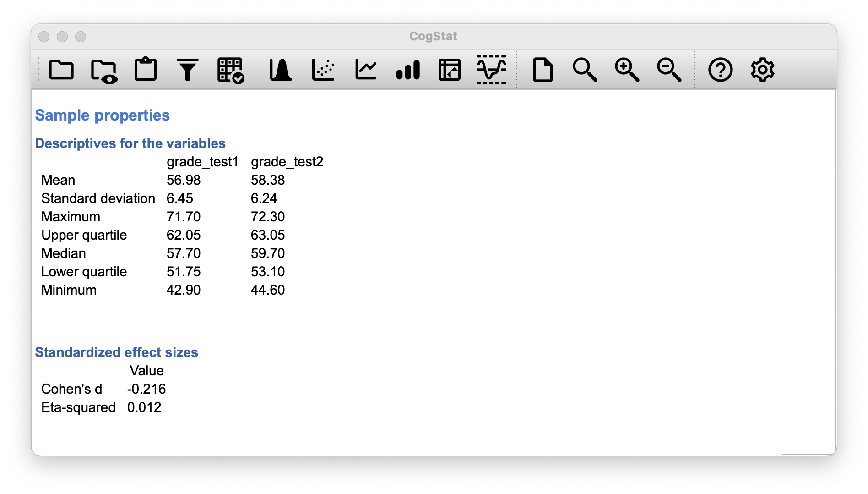Minimize the CogStat window

coord(62,37)
